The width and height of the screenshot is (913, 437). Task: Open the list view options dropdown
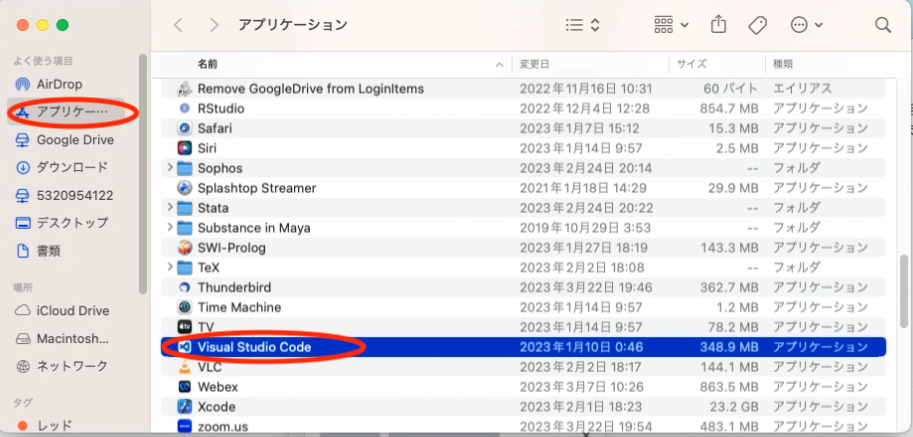pyautogui.click(x=582, y=24)
